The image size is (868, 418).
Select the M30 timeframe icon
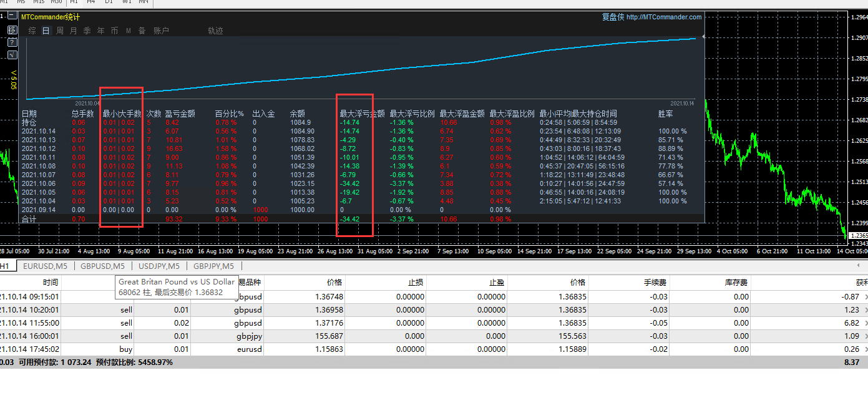click(x=56, y=2)
